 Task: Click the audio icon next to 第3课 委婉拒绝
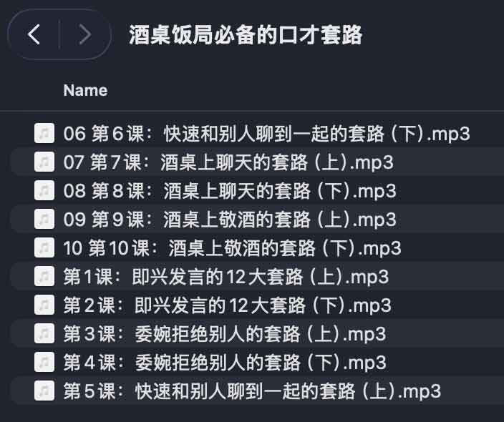coord(44,333)
